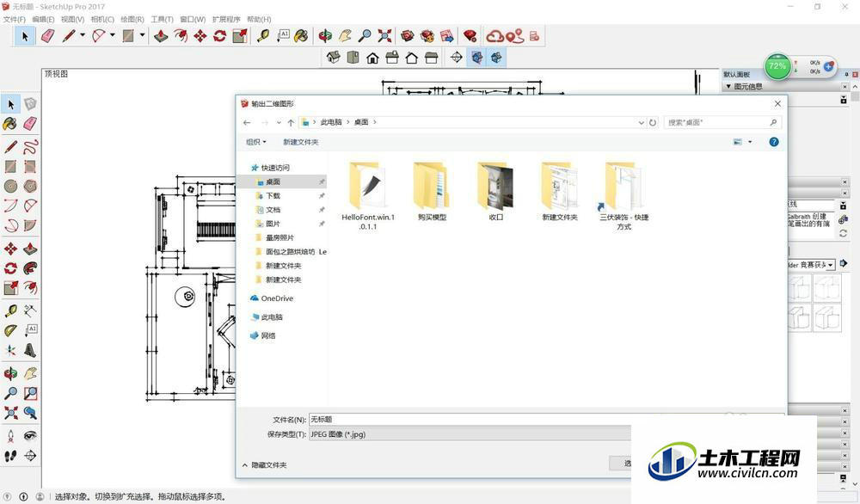Open the 扩展程序 menu
The height and width of the screenshot is (504, 860).
pyautogui.click(x=226, y=19)
